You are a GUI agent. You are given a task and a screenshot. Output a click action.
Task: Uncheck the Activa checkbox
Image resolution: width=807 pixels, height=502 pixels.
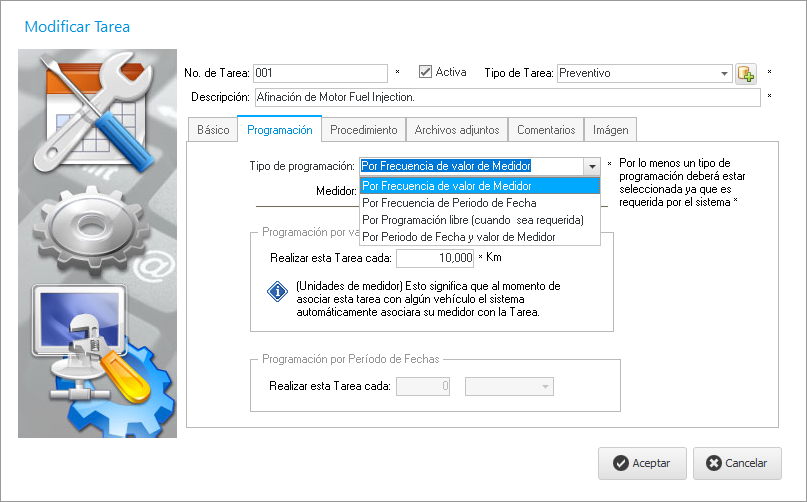coord(426,72)
